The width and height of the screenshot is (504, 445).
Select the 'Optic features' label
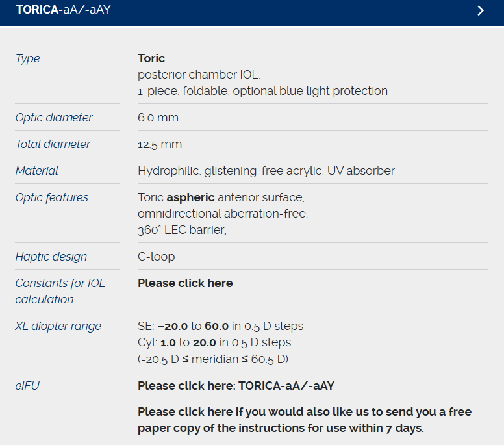click(x=51, y=197)
